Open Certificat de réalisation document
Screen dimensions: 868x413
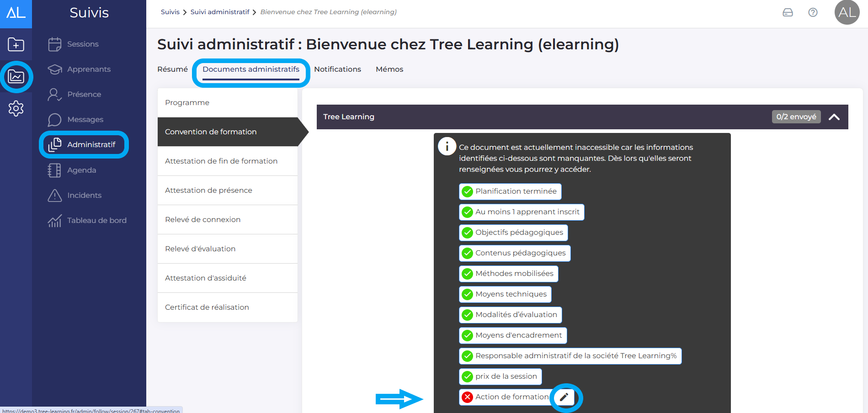(207, 307)
